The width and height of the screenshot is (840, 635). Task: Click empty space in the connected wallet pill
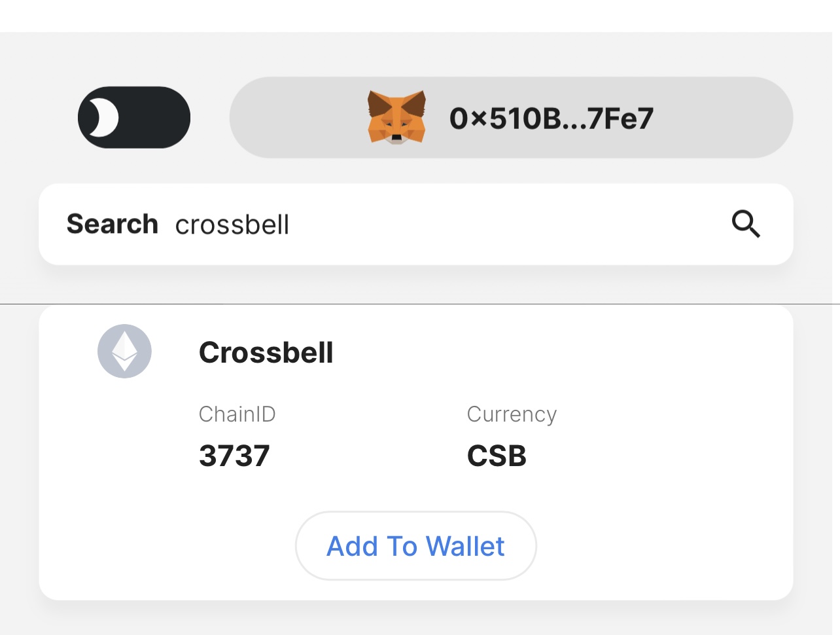(x=720, y=118)
